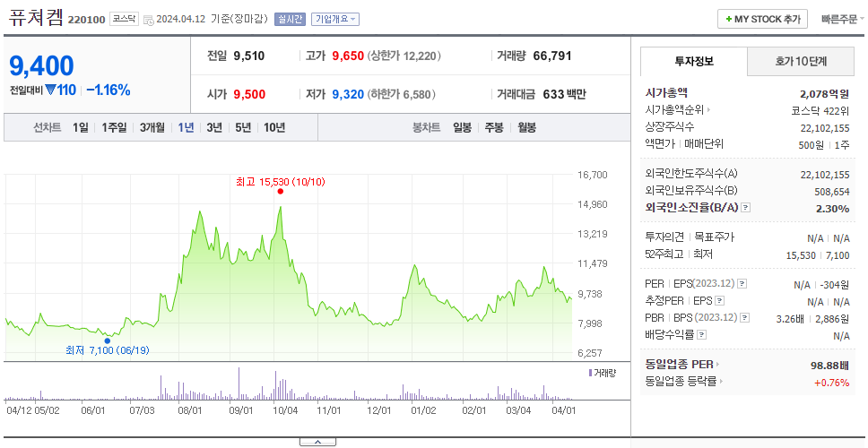Click the stock name 퓨쳐켐
This screenshot has height=448, width=868.
point(36,18)
